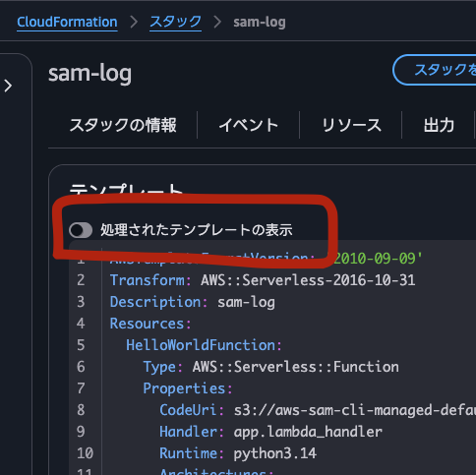Click the sam-log breadcrumb text

click(x=260, y=23)
